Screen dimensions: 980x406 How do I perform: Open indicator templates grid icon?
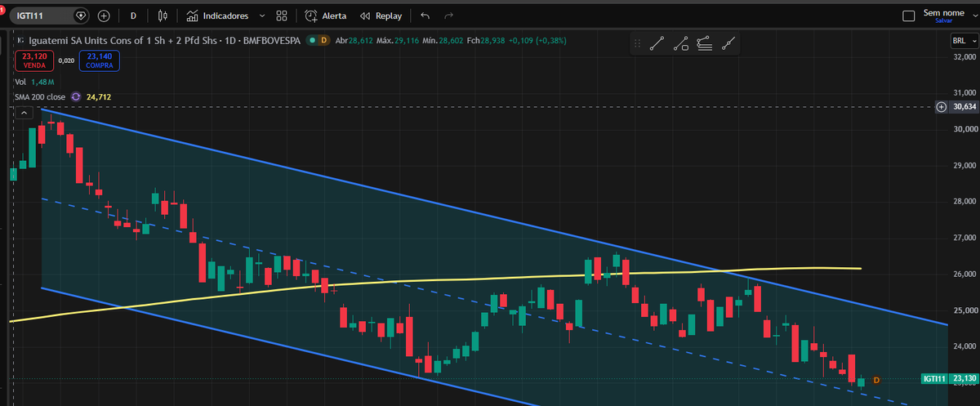pos(282,16)
